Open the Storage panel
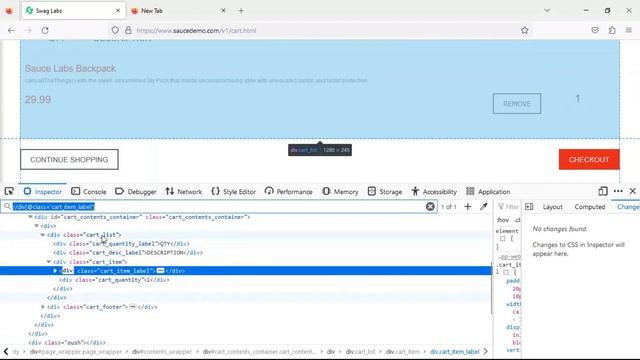Screen dimensions: 640x360 coord(385,191)
